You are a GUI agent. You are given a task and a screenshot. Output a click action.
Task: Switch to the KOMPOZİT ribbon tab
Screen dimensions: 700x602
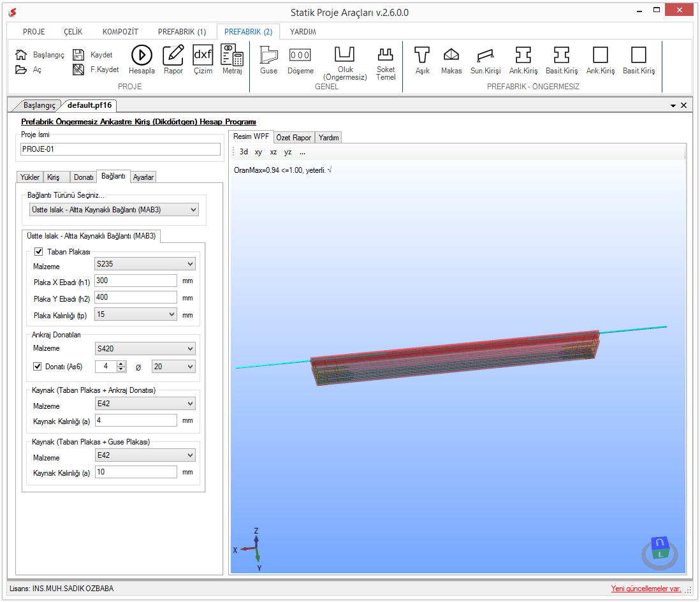[120, 32]
